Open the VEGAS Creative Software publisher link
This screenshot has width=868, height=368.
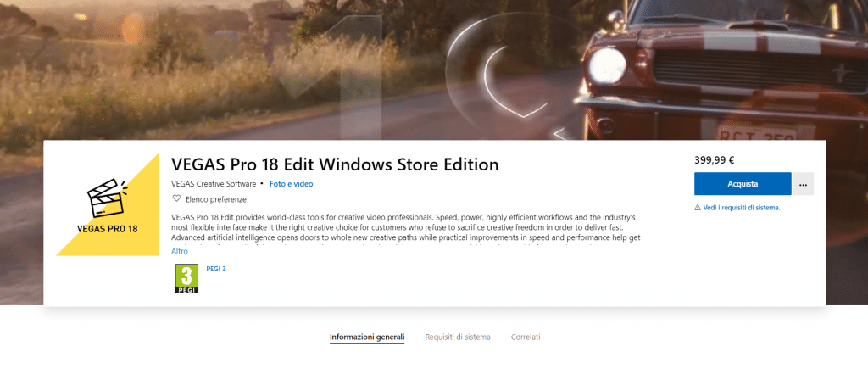214,183
